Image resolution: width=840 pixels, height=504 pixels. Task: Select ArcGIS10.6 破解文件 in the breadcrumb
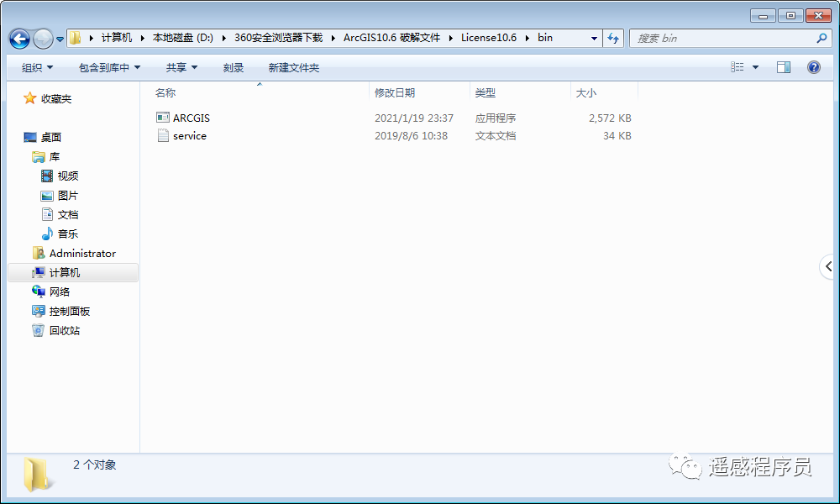[391, 38]
